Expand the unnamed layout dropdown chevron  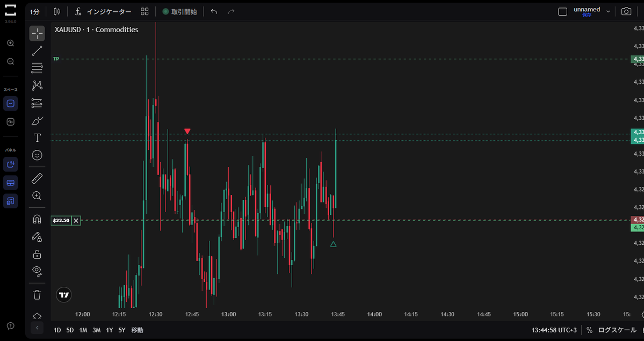(608, 11)
